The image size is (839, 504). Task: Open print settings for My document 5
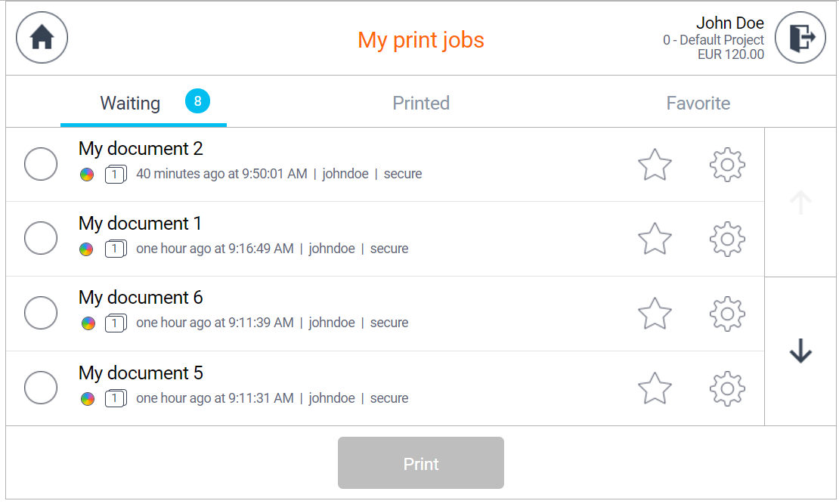coord(726,388)
